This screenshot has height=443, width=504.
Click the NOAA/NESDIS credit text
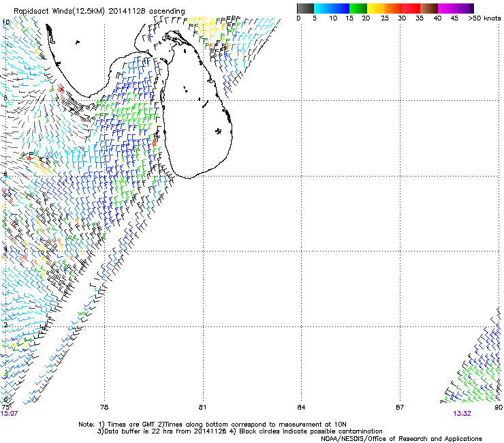coord(401,439)
